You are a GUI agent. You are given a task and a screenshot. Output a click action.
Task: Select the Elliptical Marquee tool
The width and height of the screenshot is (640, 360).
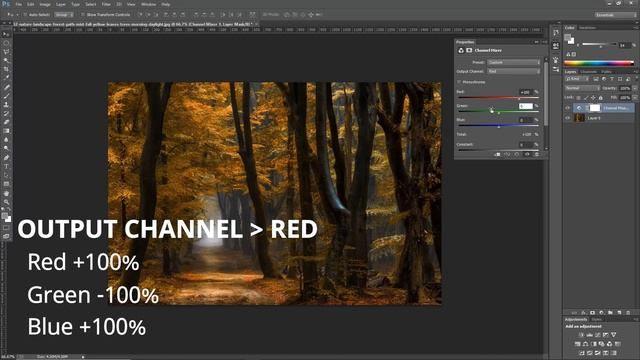(6, 43)
